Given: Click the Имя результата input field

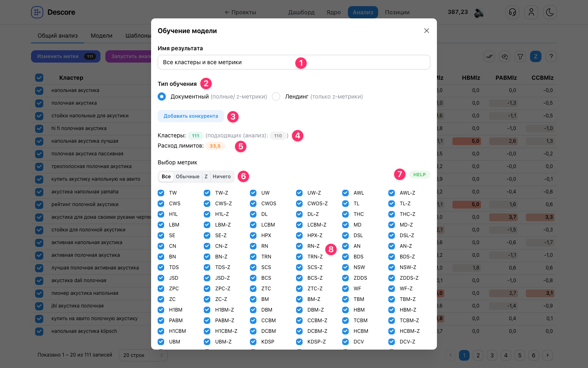Looking at the screenshot, I should (x=294, y=62).
